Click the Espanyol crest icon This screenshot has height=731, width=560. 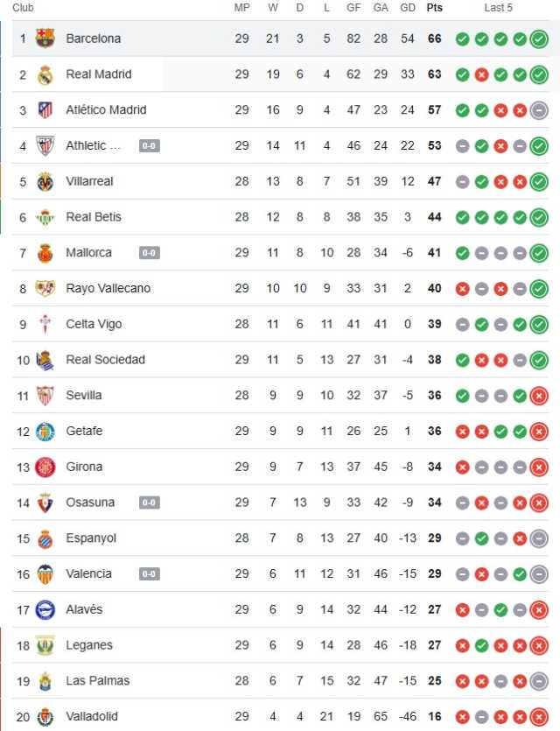pyautogui.click(x=45, y=538)
